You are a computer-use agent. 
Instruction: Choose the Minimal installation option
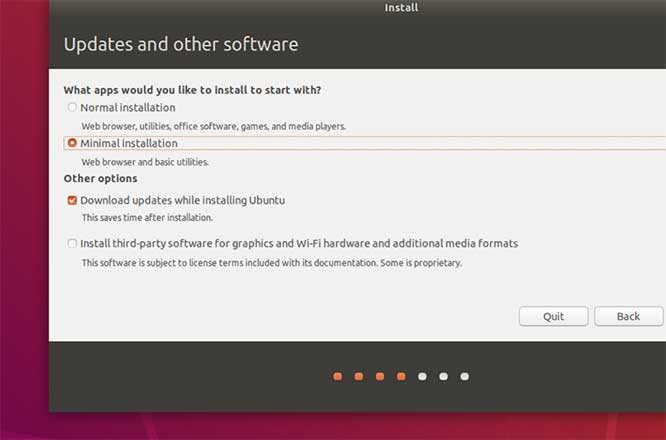[x=72, y=143]
